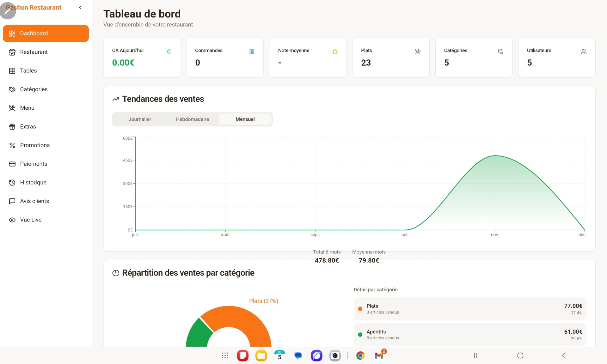Click the Catégories tags icon
Screen dimensions: 607x364
tap(12, 89)
